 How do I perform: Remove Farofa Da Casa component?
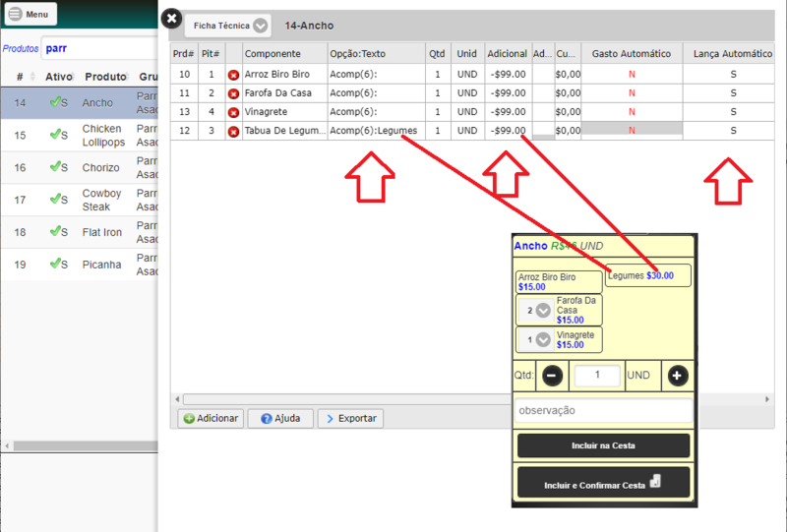pos(233,93)
